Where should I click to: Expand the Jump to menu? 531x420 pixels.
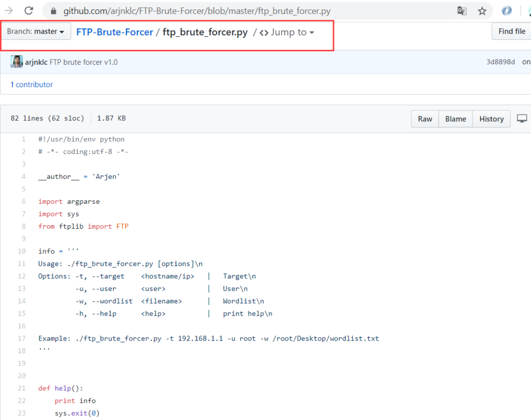287,32
